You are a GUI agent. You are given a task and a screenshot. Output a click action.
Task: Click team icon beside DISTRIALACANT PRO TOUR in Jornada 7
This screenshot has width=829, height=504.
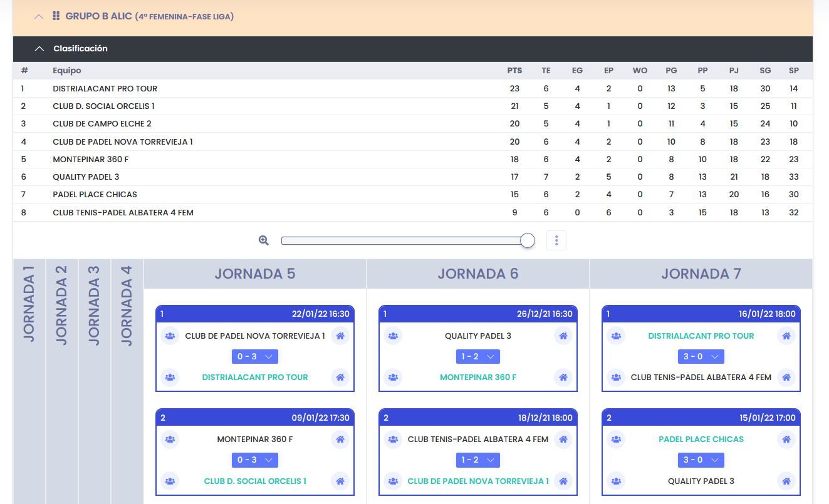point(616,336)
